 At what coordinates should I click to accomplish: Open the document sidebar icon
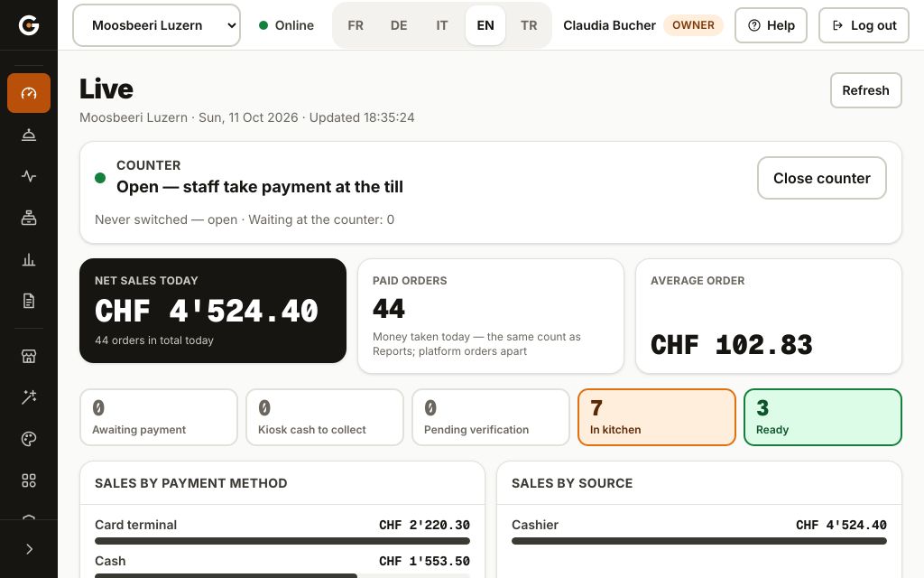point(28,301)
